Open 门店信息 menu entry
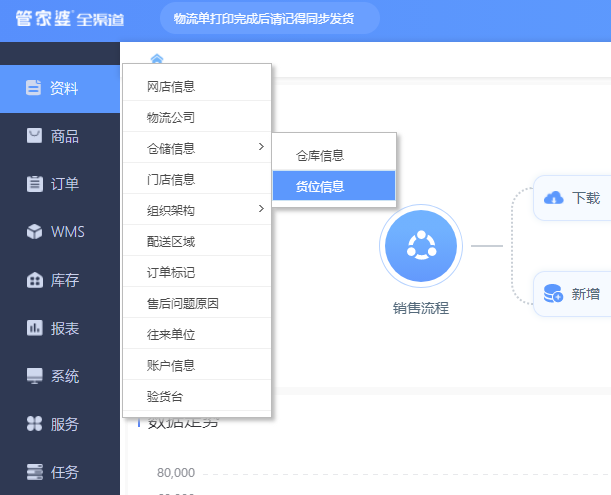This screenshot has height=495, width=611. 197,179
